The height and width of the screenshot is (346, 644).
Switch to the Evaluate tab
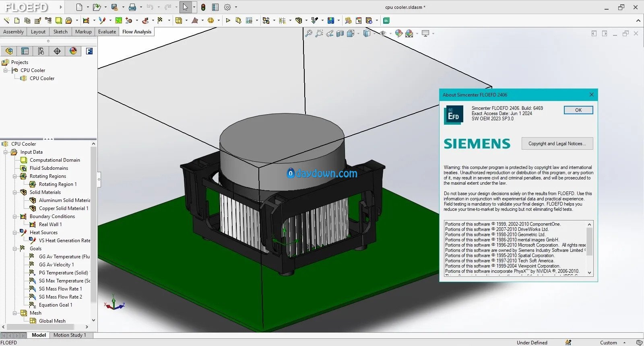107,32
